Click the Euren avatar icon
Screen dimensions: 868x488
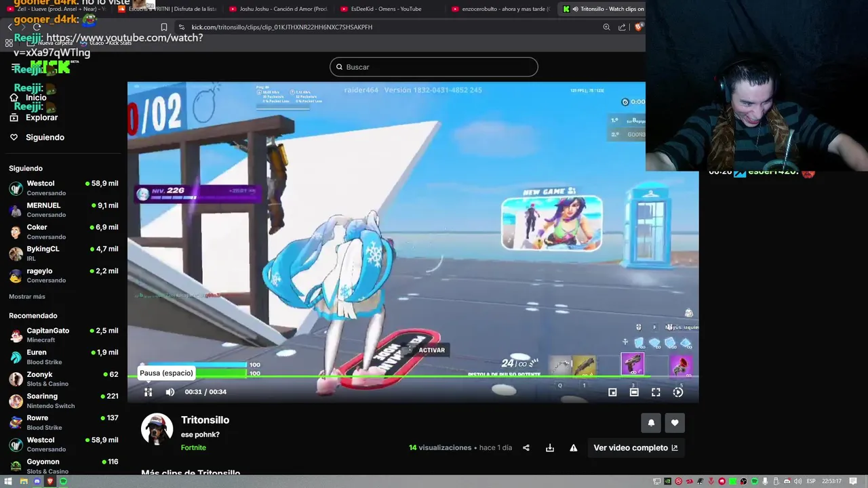coord(16,357)
